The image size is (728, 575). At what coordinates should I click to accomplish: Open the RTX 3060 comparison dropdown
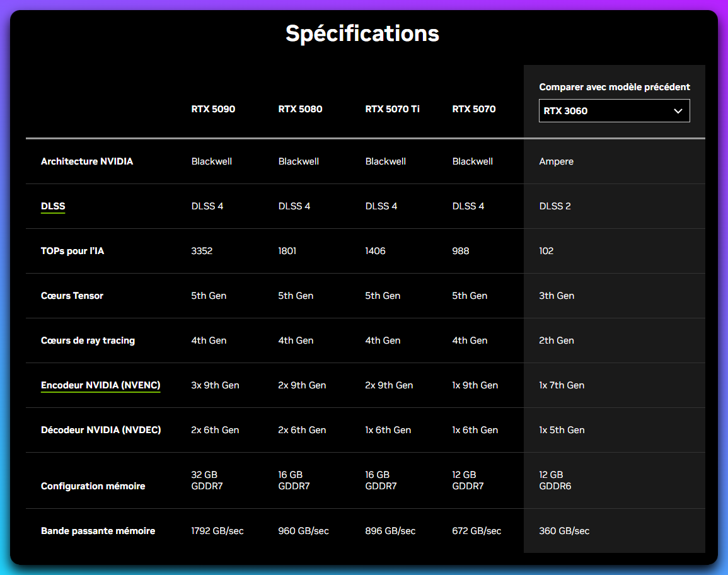[614, 110]
